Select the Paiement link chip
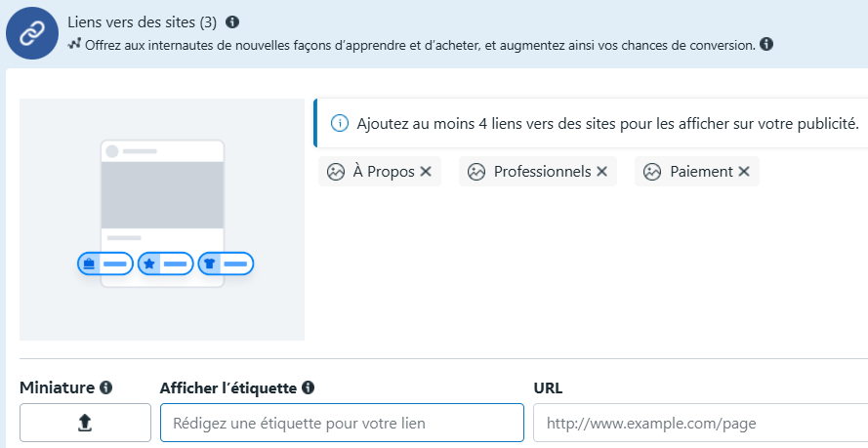This screenshot has width=868, height=448. 696,172
